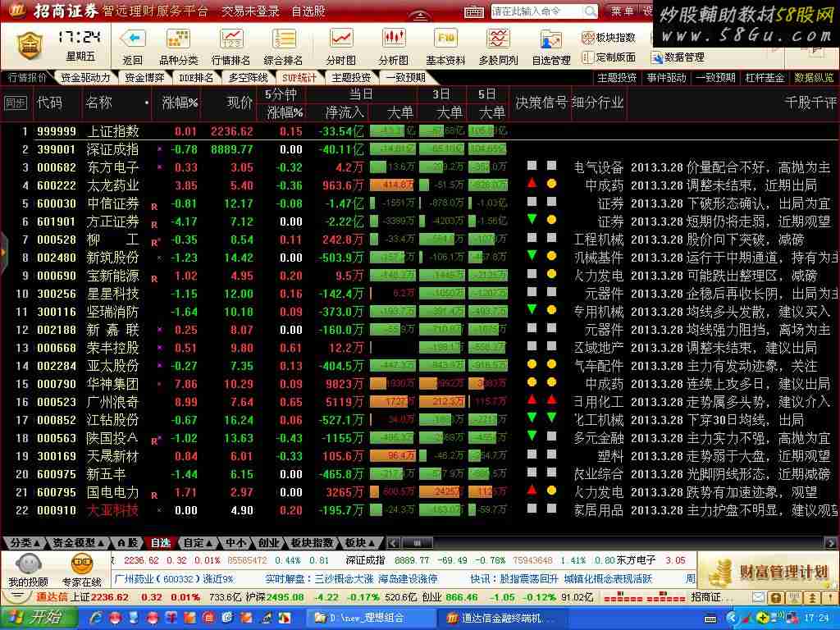Click left arrow of horizontal scrollbar
The image size is (840, 630).
click(392, 543)
